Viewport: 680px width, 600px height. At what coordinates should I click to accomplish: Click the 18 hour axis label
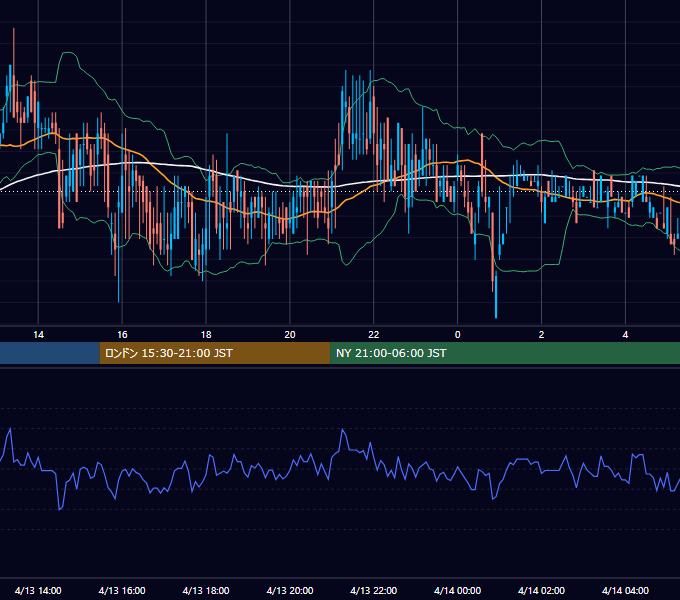[206, 335]
